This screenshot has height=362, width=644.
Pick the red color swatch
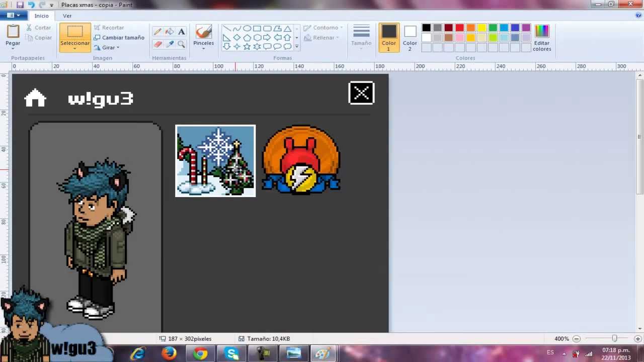pyautogui.click(x=460, y=28)
